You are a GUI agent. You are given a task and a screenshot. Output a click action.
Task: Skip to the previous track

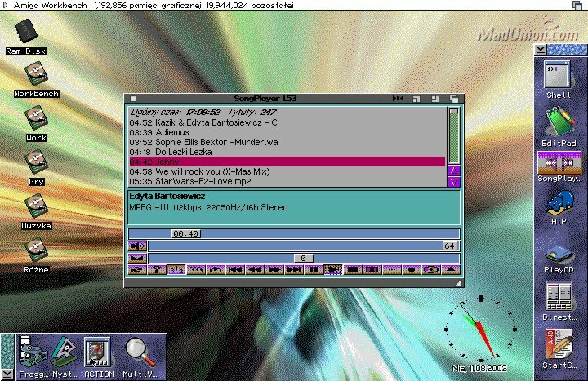click(235, 270)
